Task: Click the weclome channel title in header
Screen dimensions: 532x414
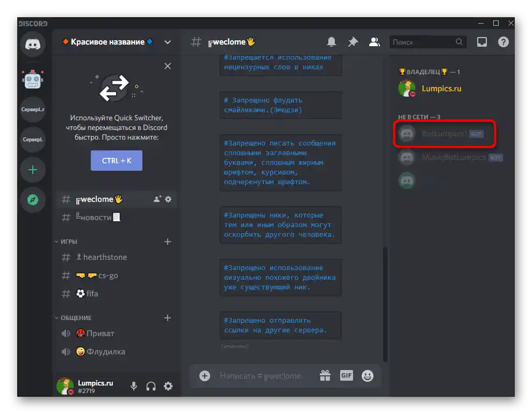Action: pos(232,42)
